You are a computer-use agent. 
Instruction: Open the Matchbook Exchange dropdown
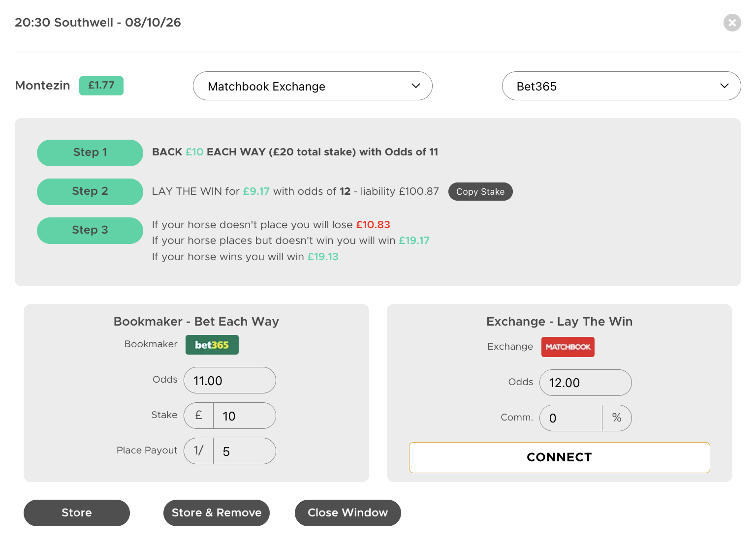point(313,86)
